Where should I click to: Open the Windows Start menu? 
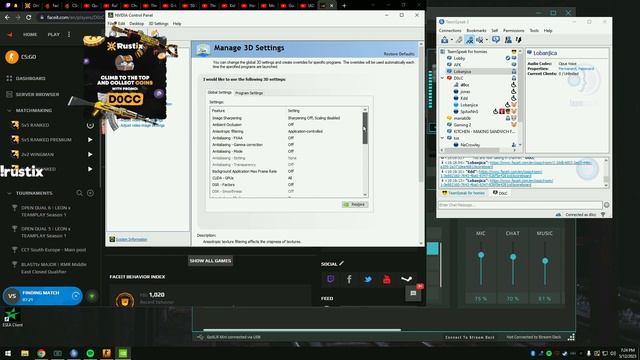[x=8, y=353]
